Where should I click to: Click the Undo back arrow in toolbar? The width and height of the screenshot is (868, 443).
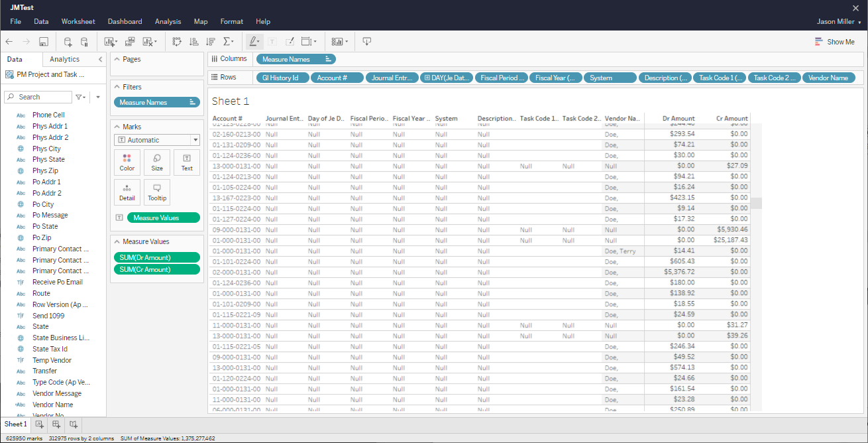tap(9, 42)
